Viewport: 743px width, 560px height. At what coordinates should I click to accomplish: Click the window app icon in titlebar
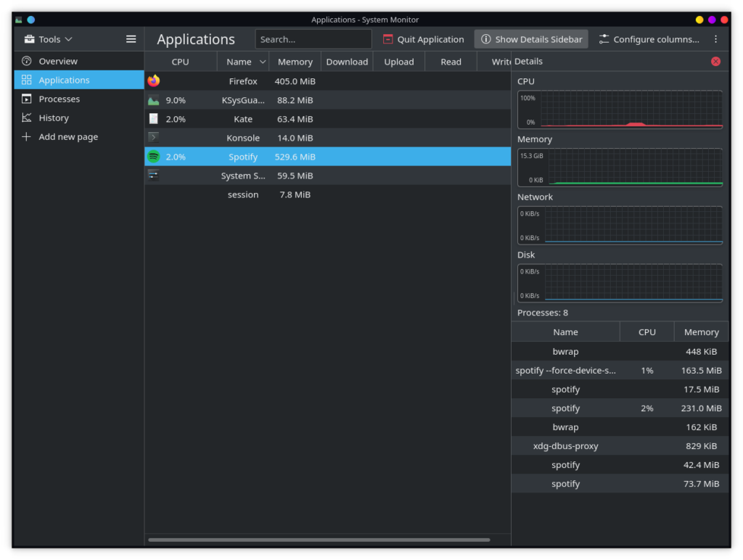coord(18,20)
